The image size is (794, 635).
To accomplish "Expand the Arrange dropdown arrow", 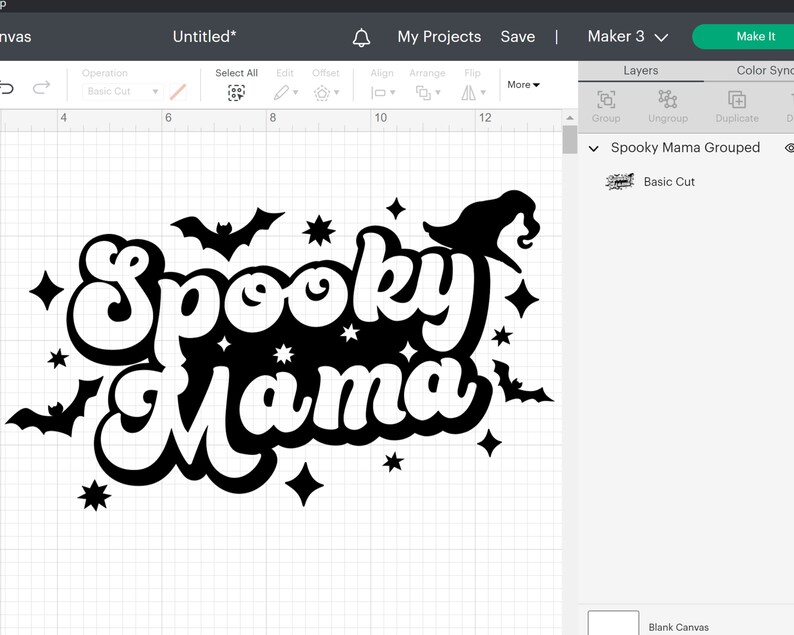I will pyautogui.click(x=438, y=93).
